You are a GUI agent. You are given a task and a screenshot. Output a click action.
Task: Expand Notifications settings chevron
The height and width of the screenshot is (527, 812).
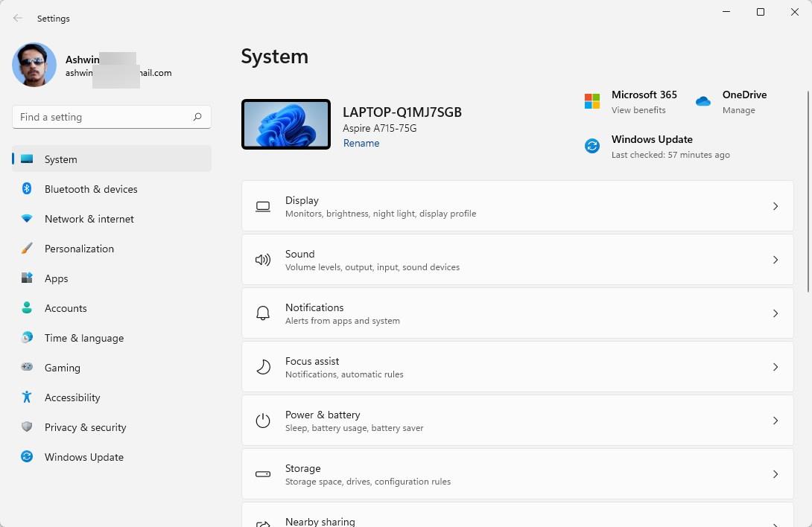click(775, 313)
